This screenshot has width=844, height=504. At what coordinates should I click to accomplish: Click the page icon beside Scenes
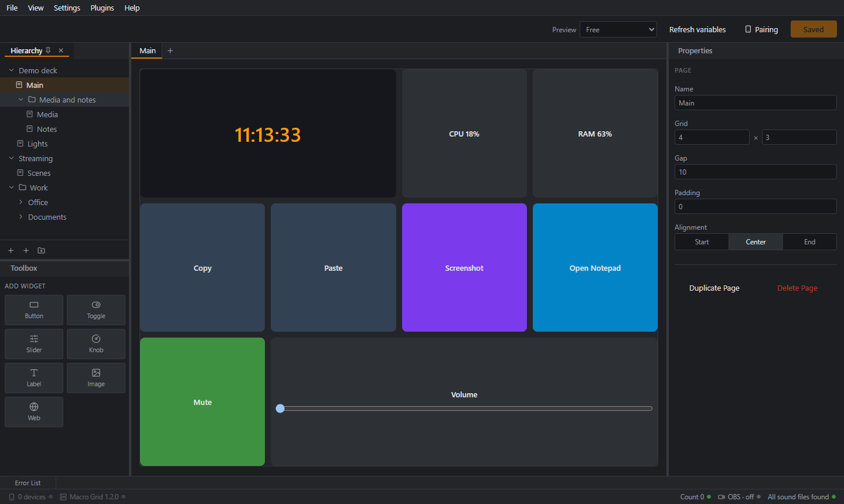pos(21,173)
